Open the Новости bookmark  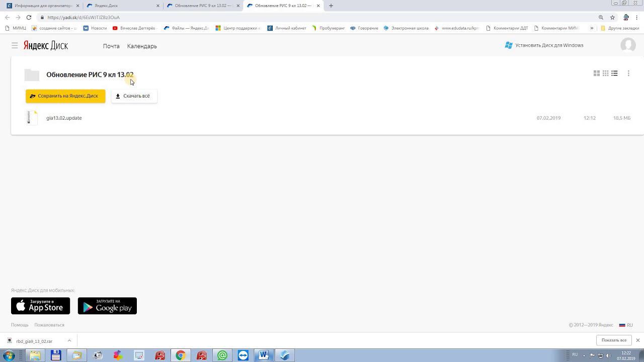point(95,28)
